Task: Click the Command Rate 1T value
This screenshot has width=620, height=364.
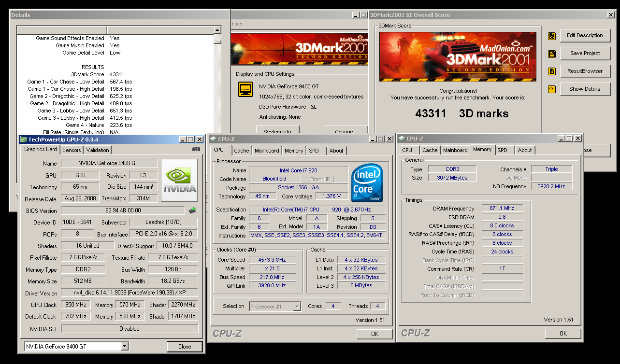Action: 502,269
